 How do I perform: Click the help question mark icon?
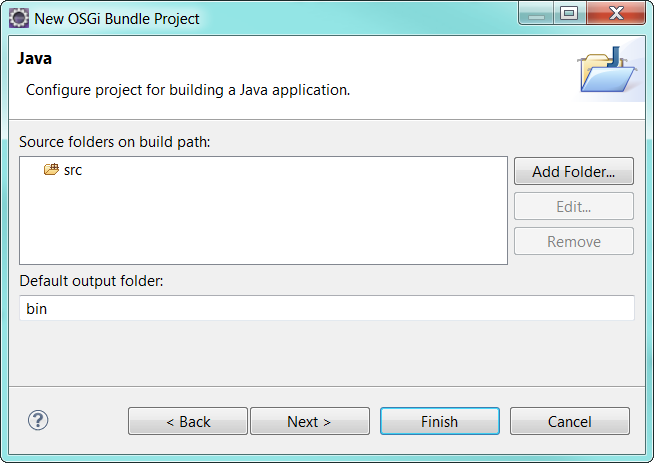click(39, 420)
